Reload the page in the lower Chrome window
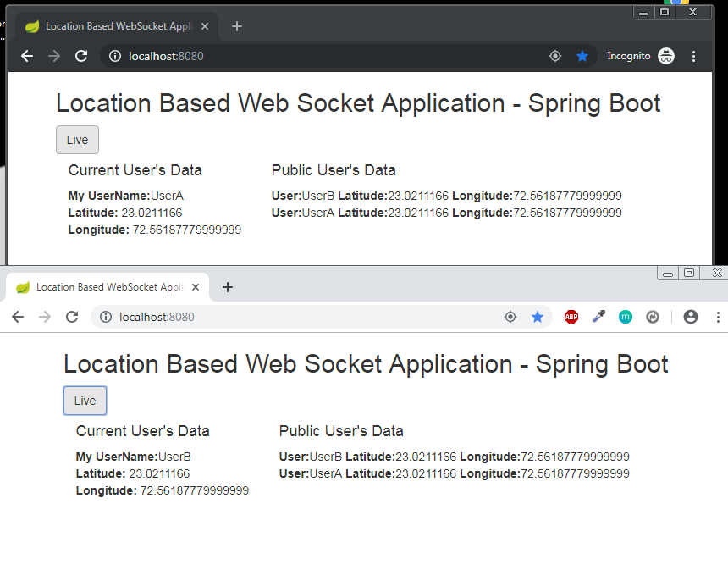The height and width of the screenshot is (570, 728). pyautogui.click(x=72, y=317)
